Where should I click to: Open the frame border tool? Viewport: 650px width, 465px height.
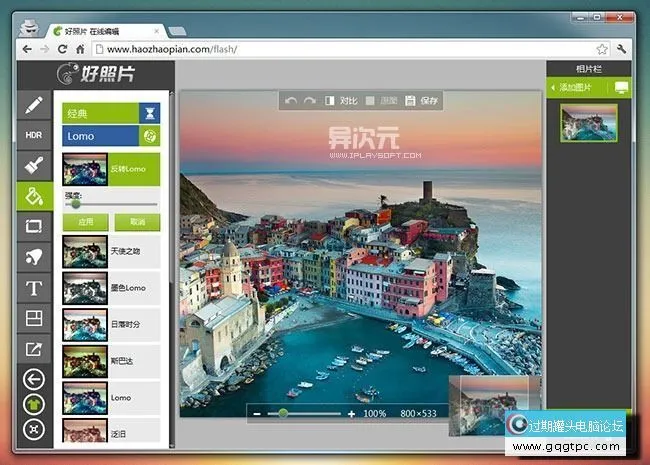(x=34, y=226)
